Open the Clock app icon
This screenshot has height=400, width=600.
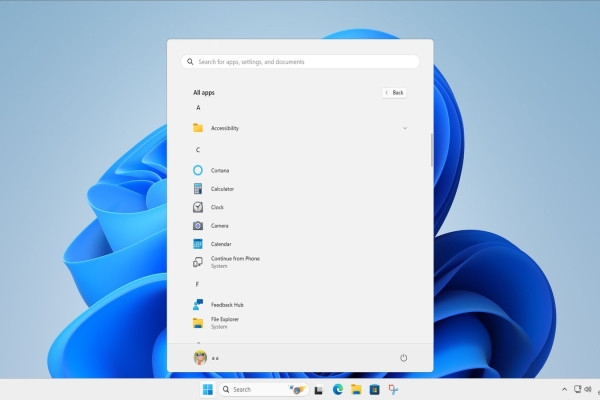tap(198, 207)
